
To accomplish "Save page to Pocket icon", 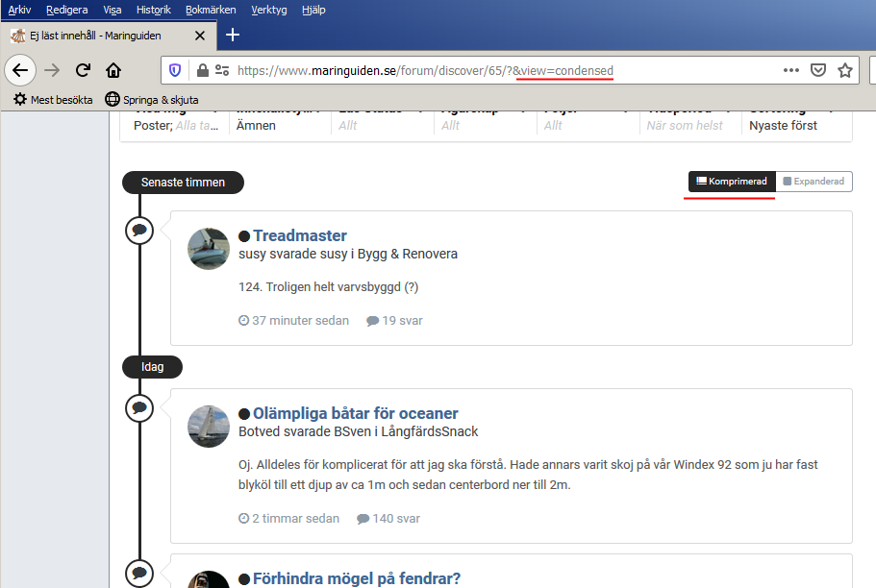I will [818, 70].
